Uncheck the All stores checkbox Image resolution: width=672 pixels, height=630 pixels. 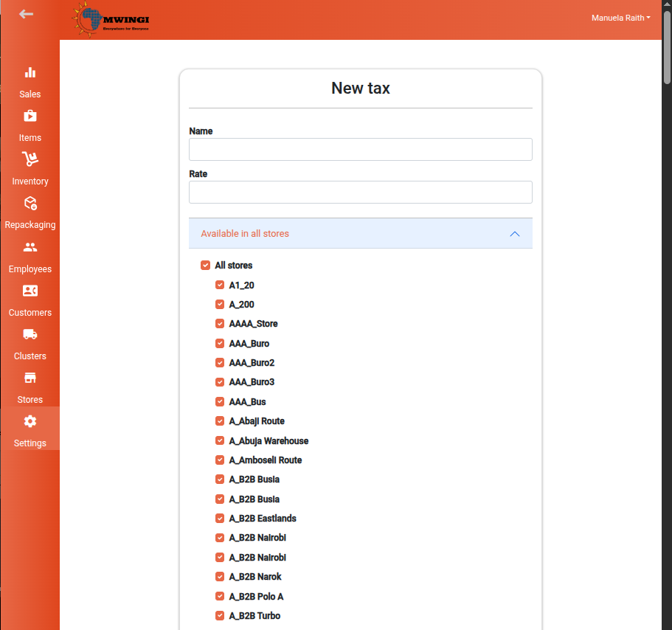[205, 266]
